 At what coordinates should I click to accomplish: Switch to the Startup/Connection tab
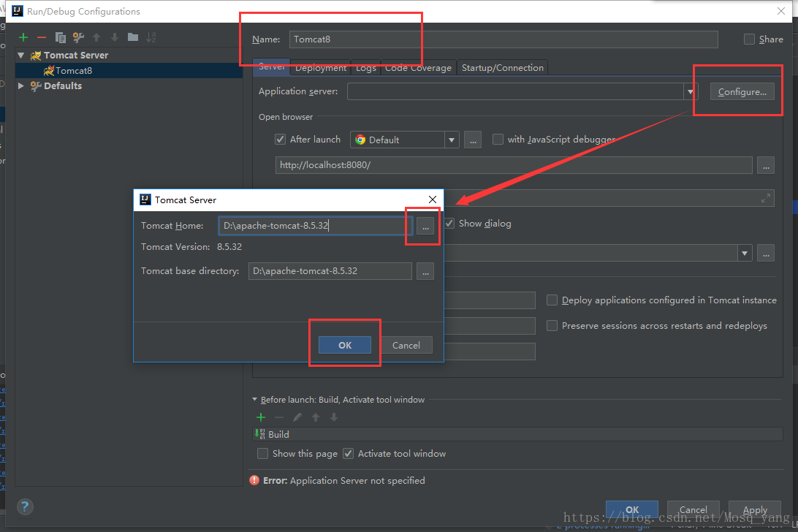(502, 68)
